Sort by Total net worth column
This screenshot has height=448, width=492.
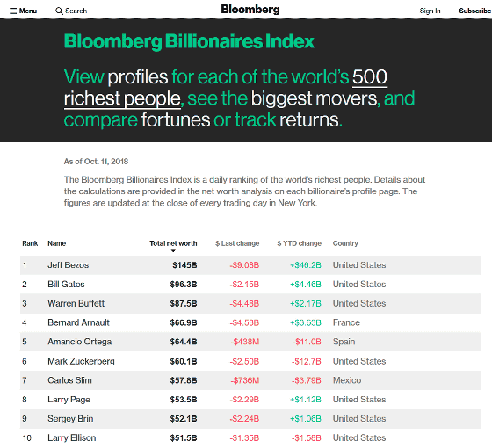(173, 243)
